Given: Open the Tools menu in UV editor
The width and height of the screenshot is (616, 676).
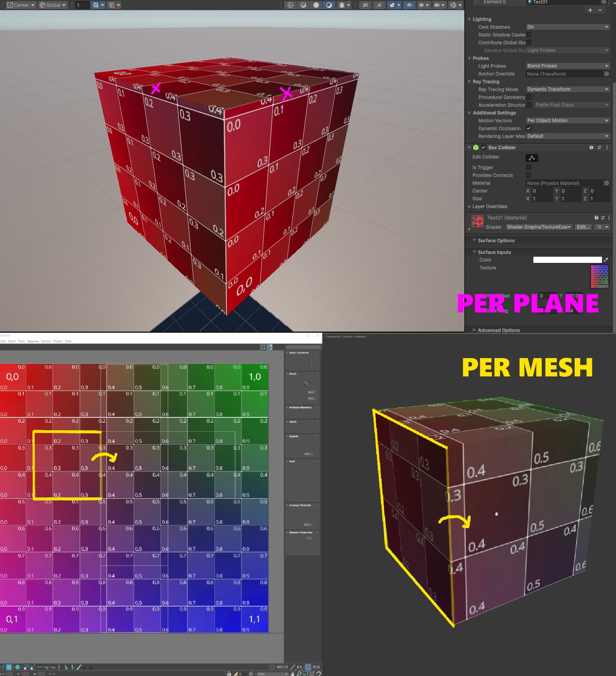Looking at the screenshot, I should [21, 341].
